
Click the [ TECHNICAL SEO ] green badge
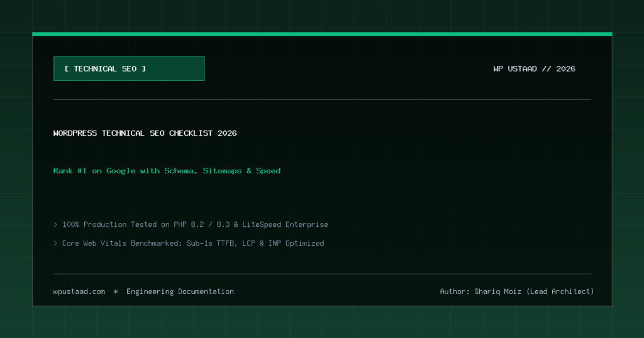[128, 68]
